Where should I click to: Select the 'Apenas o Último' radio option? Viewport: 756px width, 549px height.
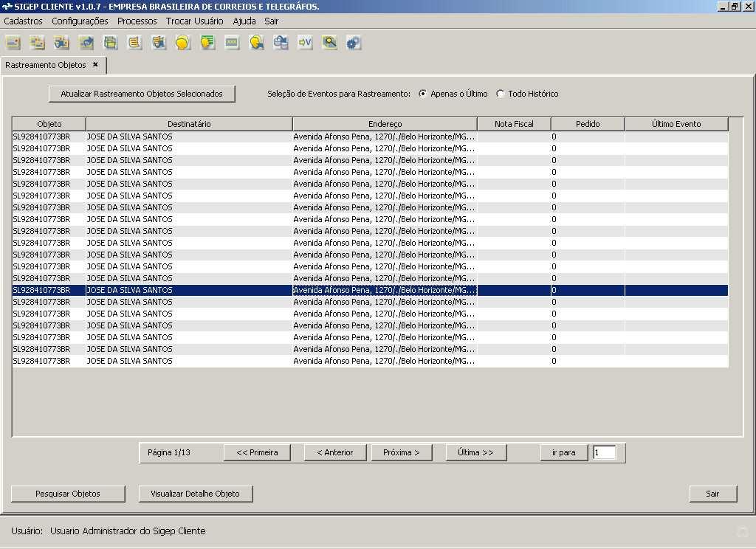(x=422, y=94)
